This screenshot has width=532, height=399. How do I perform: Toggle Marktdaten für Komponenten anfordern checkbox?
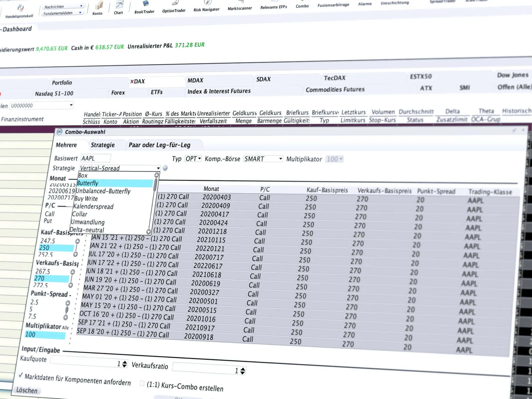coord(20,375)
